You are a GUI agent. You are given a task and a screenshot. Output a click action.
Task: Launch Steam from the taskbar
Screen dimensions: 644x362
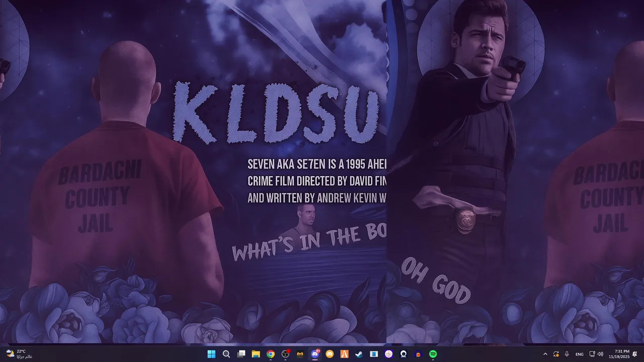[359, 354]
